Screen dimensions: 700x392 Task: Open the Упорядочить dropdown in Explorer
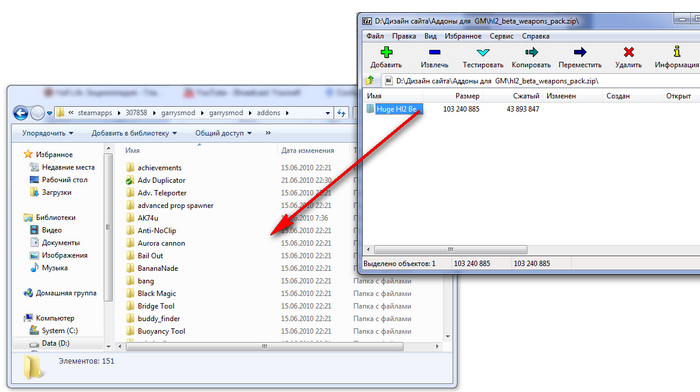[48, 133]
